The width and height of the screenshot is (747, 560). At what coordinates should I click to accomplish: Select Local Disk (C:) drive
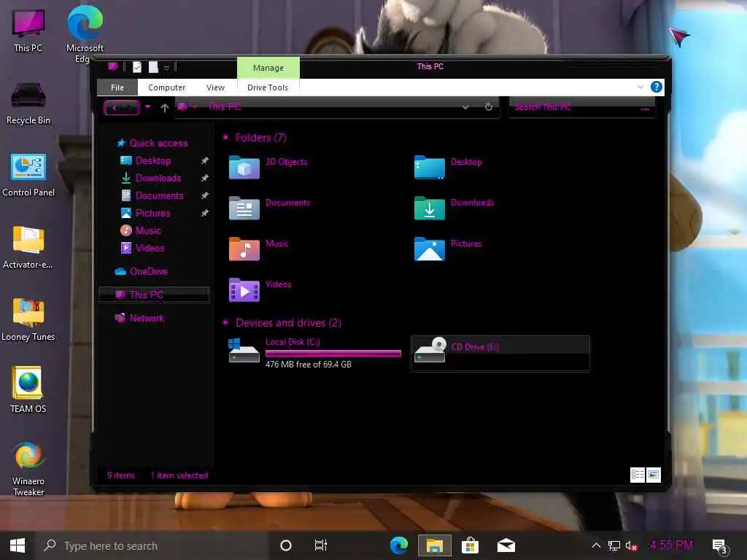(314, 354)
